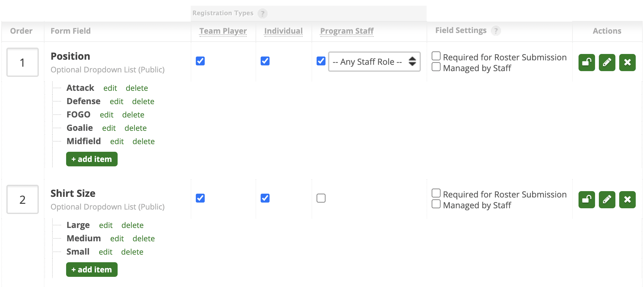The height and width of the screenshot is (287, 644).
Task: Uncheck Team Player for Position
Action: click(200, 61)
